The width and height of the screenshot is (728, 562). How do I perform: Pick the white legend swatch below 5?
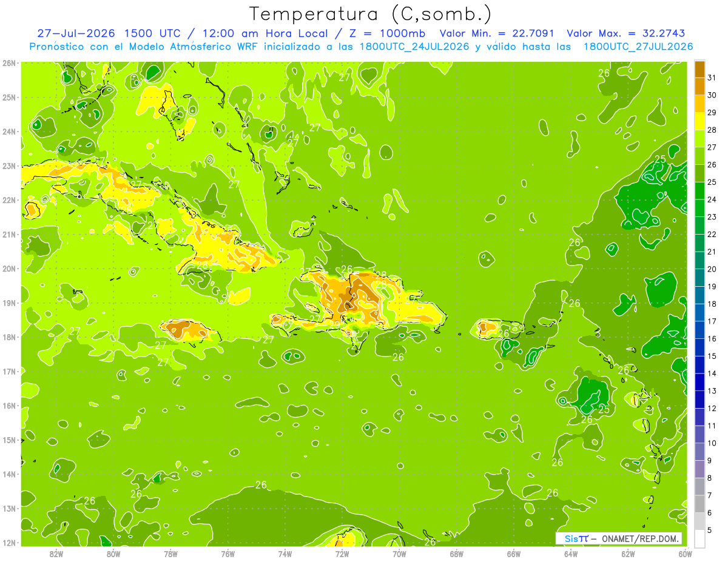[699, 538]
